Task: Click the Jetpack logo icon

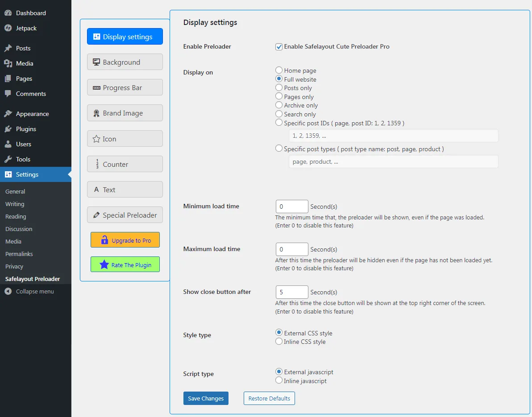Action: coord(8,28)
